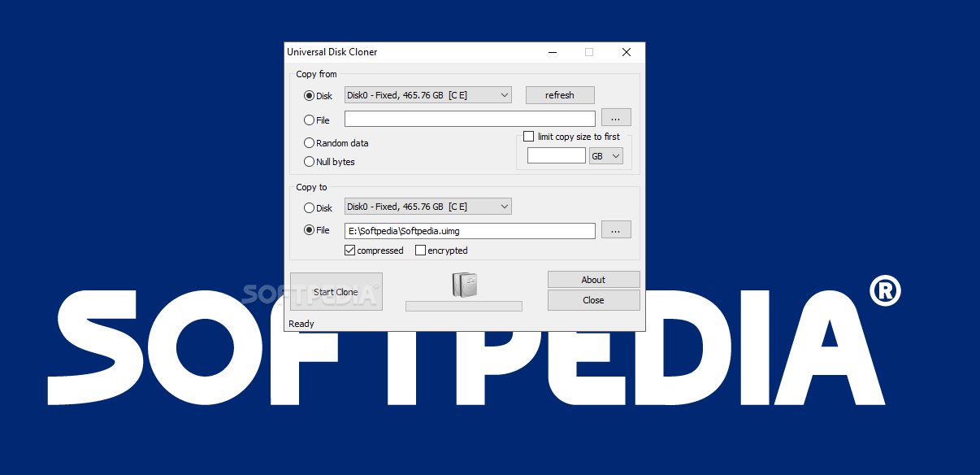Click the Universal Disk Cloner title text

pos(332,52)
